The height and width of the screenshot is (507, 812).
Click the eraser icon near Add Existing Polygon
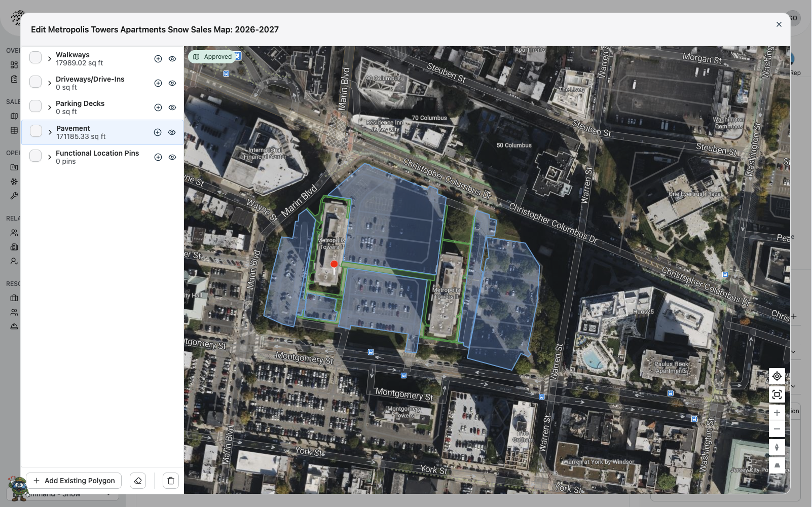click(x=138, y=480)
